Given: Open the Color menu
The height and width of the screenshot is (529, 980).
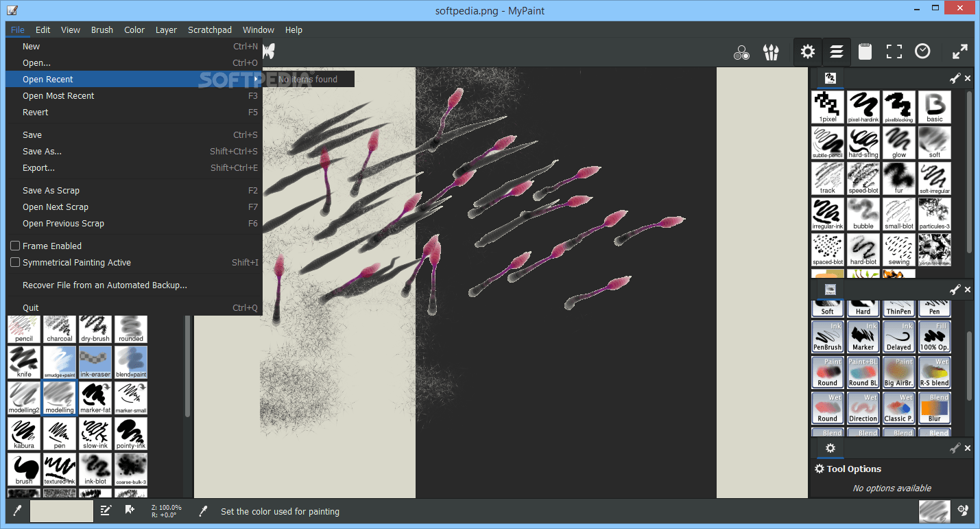Looking at the screenshot, I should 134,30.
